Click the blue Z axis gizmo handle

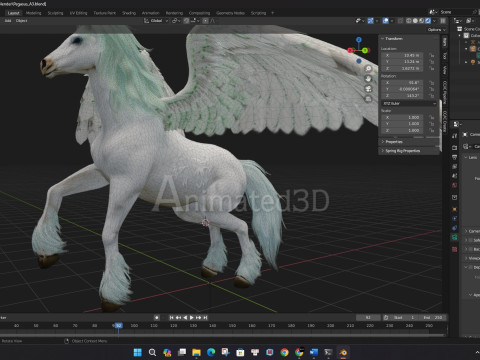(x=359, y=40)
